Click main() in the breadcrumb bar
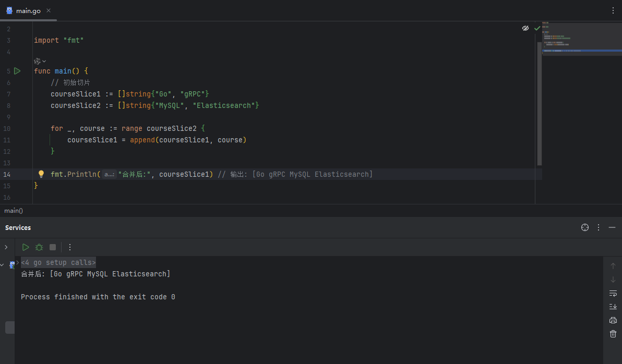The image size is (622, 364). click(14, 211)
